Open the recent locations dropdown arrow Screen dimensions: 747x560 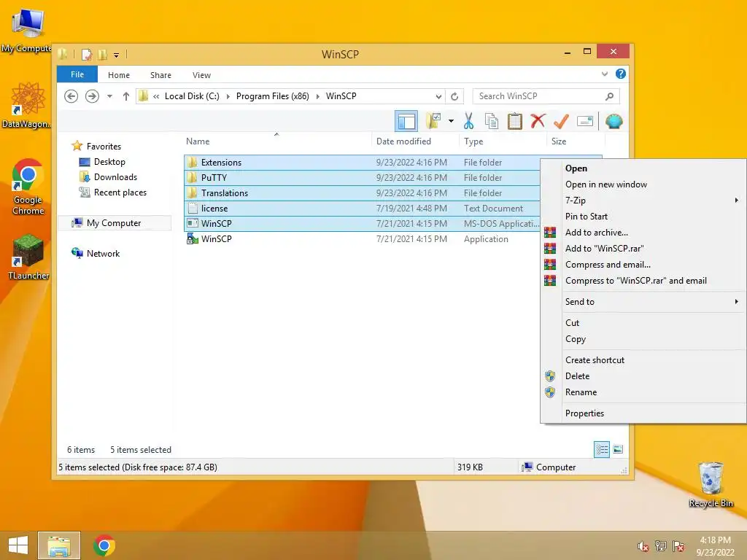109,96
